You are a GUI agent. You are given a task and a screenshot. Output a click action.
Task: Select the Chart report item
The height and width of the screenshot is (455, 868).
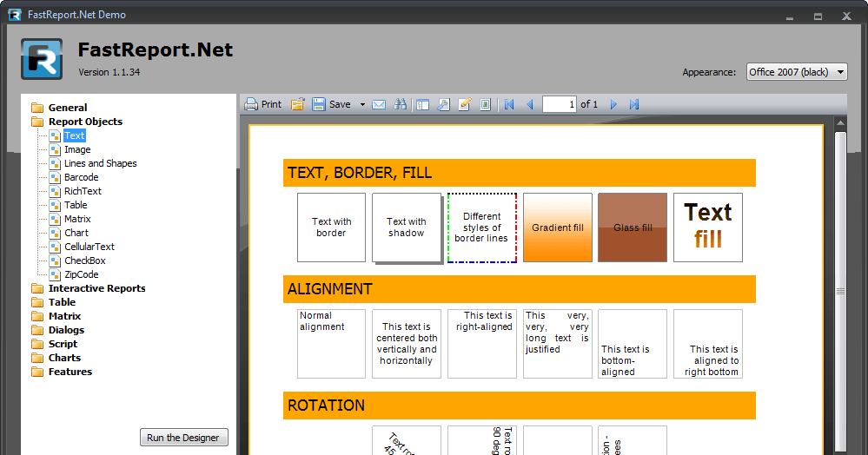click(76, 233)
